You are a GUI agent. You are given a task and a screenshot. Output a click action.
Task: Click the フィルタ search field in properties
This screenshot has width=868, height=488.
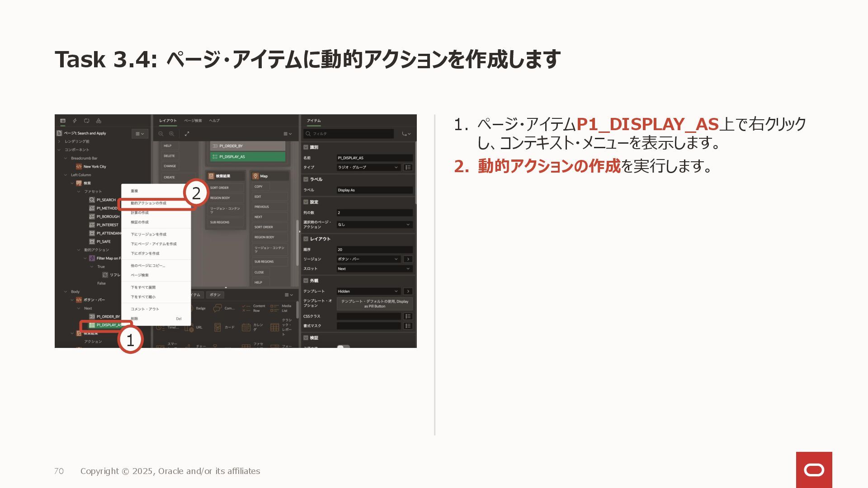tap(349, 134)
